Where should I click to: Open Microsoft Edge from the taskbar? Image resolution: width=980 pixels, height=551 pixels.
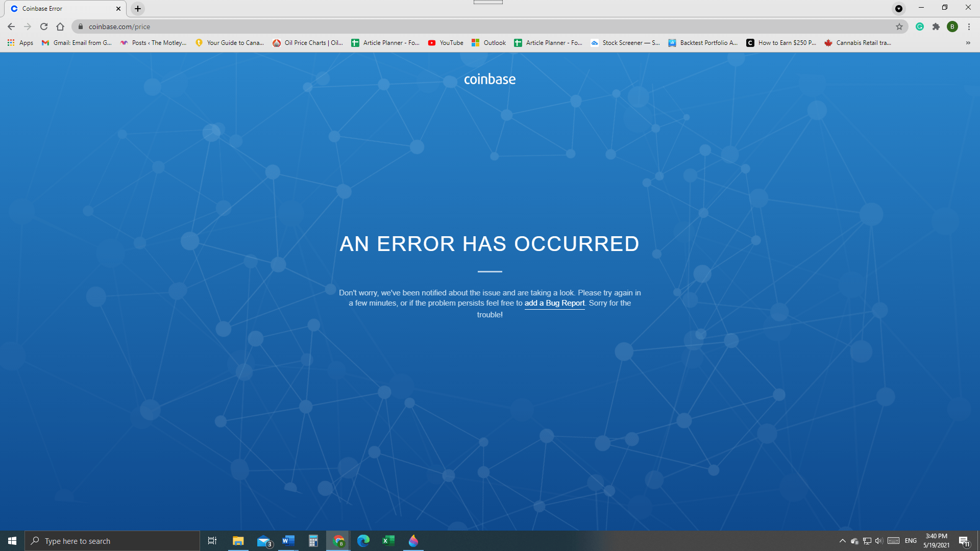(363, 541)
